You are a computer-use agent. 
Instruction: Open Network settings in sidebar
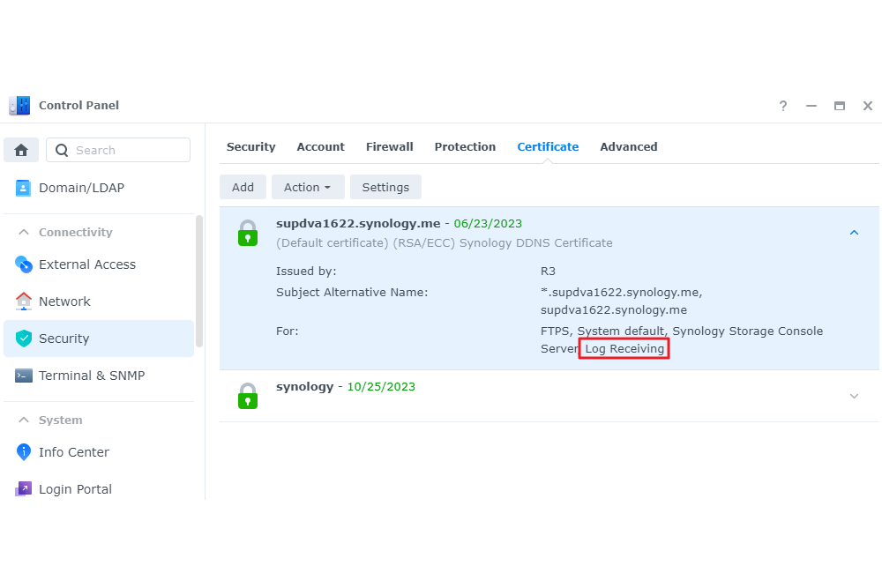(99, 301)
